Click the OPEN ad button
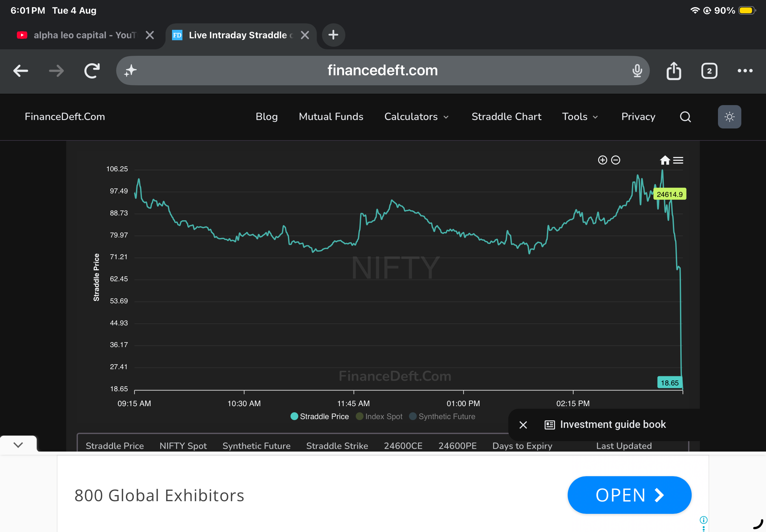 click(x=629, y=495)
